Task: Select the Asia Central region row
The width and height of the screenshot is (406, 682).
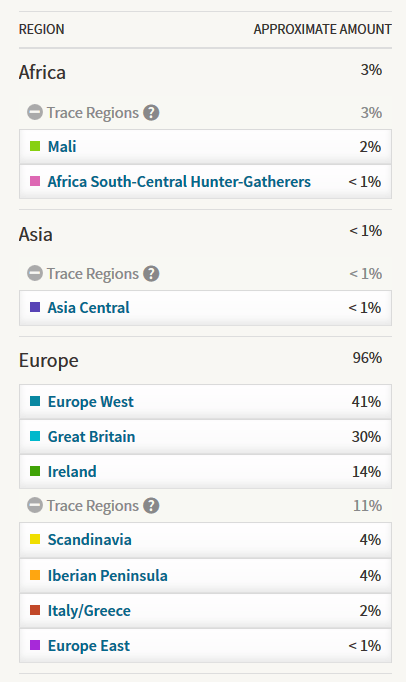Action: click(x=205, y=308)
